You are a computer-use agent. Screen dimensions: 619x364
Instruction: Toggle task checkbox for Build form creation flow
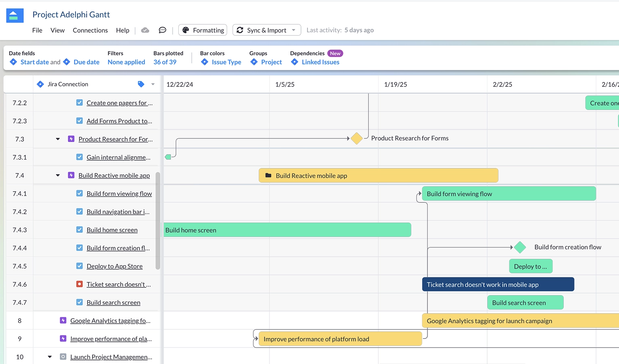click(79, 248)
